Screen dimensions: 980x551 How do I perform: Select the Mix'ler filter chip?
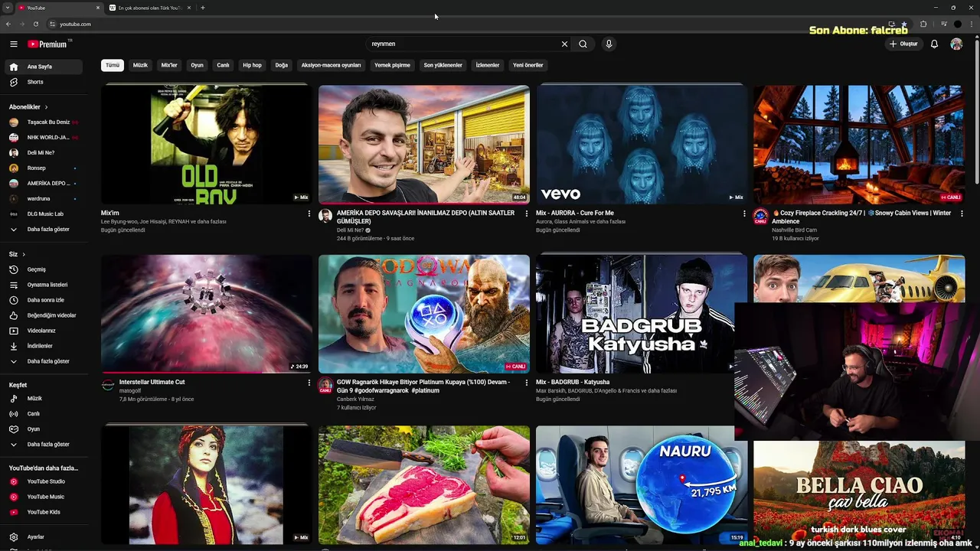click(x=169, y=65)
